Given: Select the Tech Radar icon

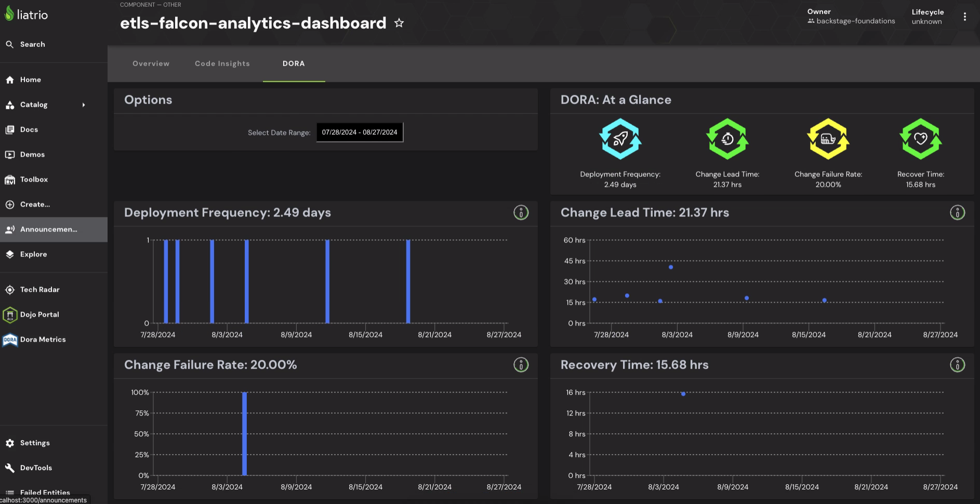Looking at the screenshot, I should (10, 289).
